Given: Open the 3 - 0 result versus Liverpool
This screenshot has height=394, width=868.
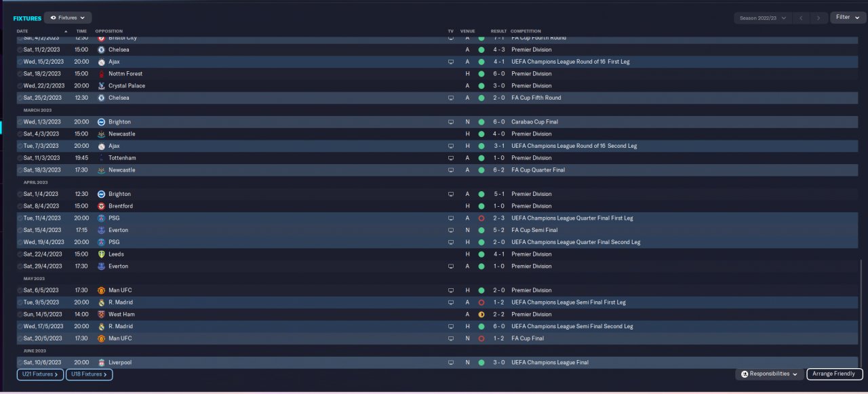Looking at the screenshot, I should (x=498, y=363).
